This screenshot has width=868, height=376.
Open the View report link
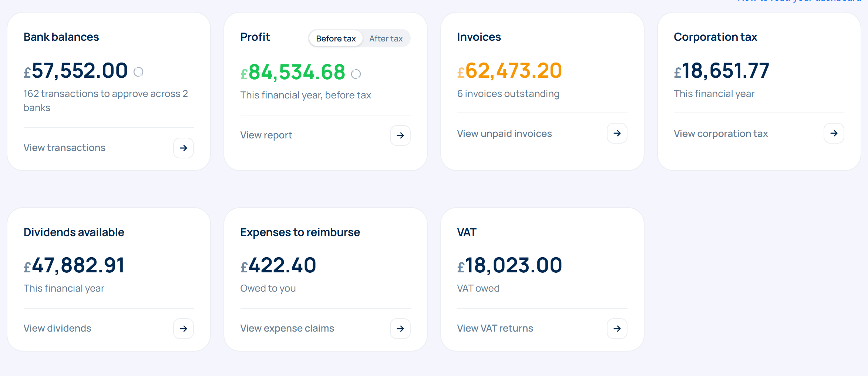(x=266, y=135)
